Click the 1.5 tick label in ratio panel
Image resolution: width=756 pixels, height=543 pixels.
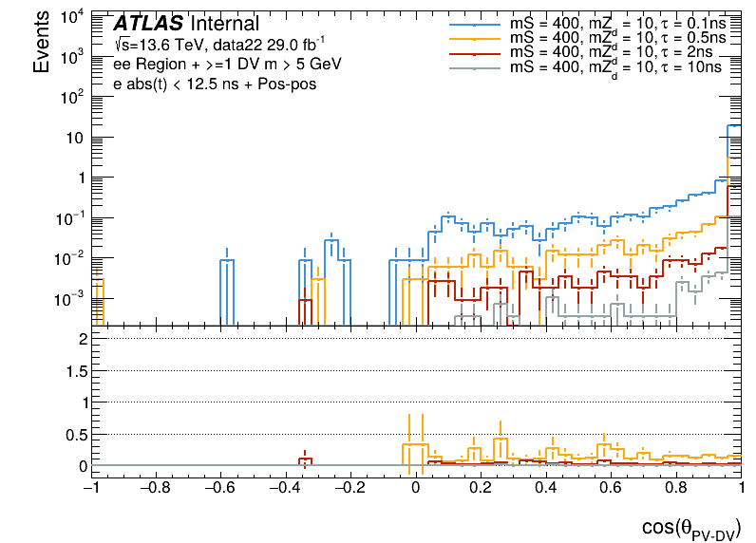point(73,370)
